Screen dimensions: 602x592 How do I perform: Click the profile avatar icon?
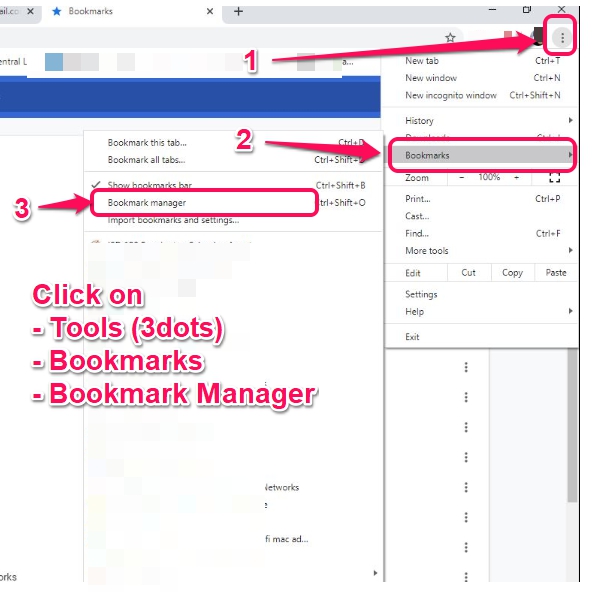pos(537,38)
